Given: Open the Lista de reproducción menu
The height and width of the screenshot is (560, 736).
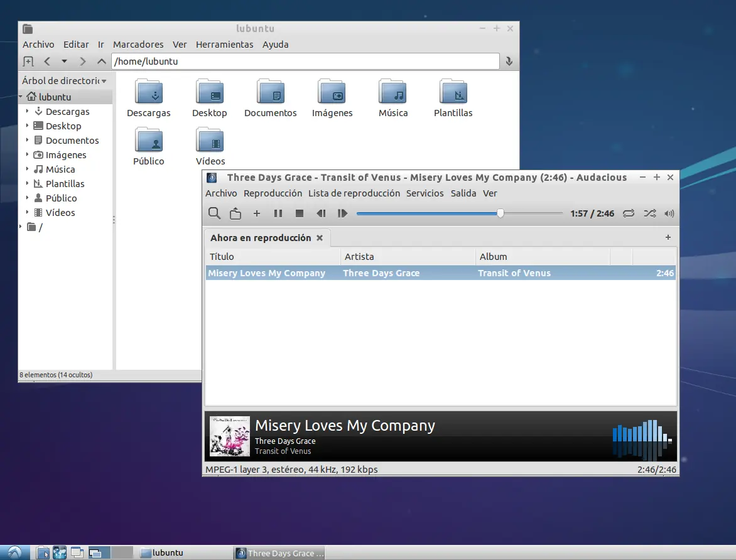Looking at the screenshot, I should [354, 193].
